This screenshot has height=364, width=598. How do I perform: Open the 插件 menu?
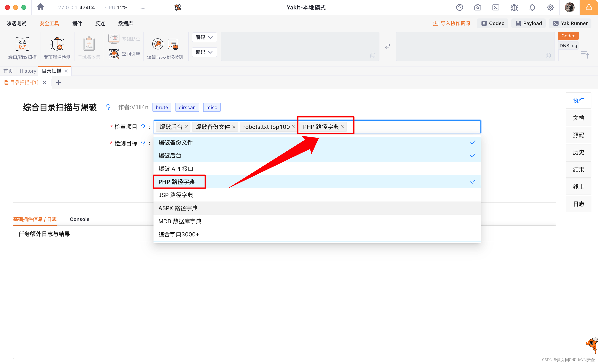click(x=77, y=23)
